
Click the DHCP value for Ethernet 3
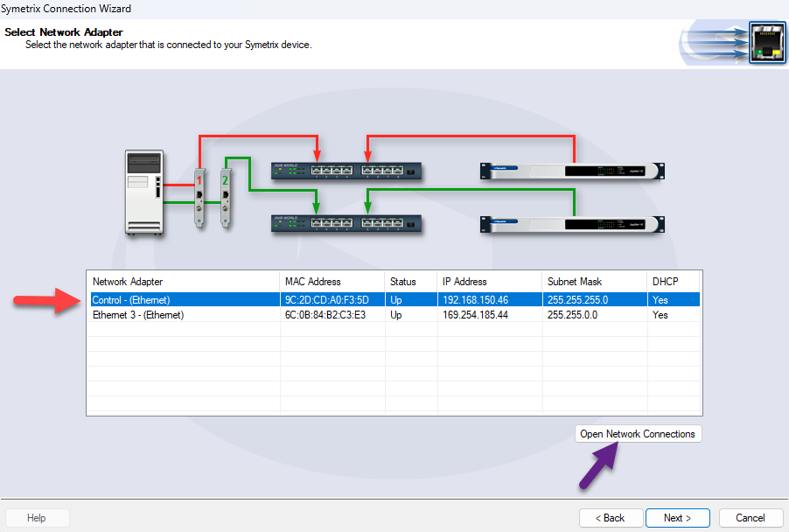[x=660, y=315]
